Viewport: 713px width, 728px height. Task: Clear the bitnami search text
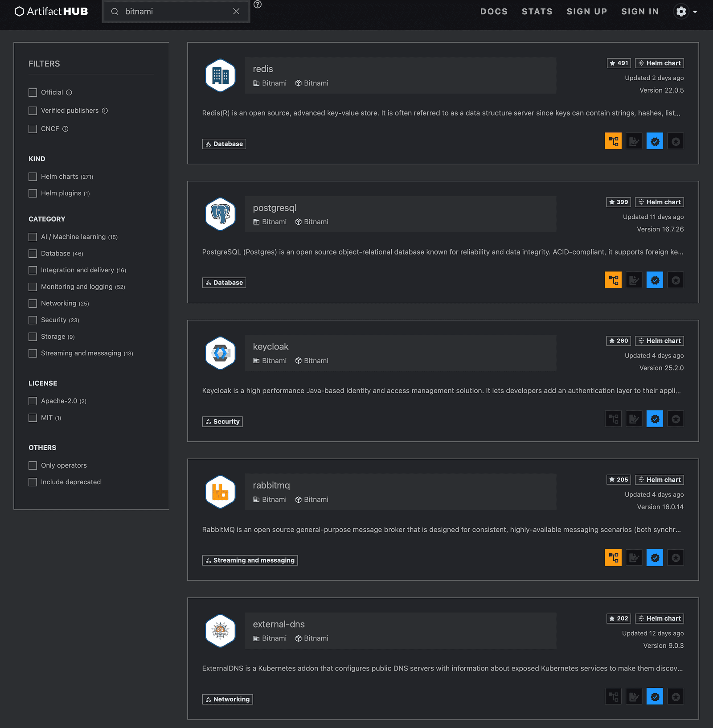coord(236,12)
